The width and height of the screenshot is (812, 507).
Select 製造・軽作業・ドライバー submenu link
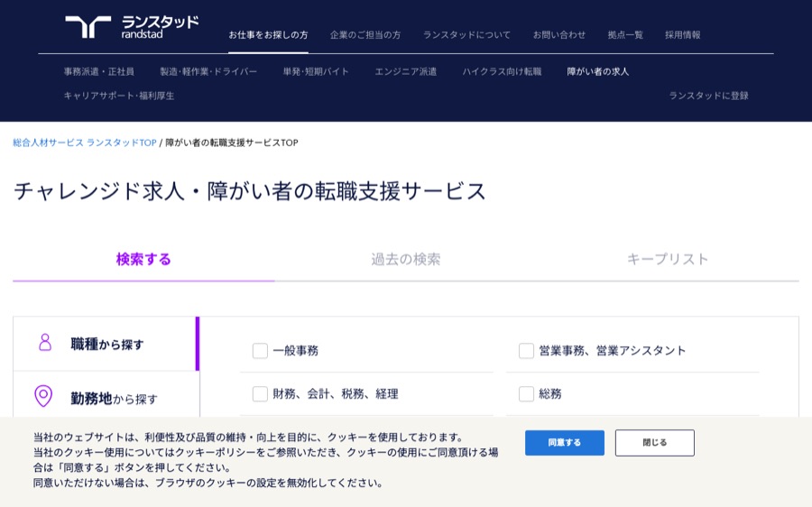pos(208,71)
